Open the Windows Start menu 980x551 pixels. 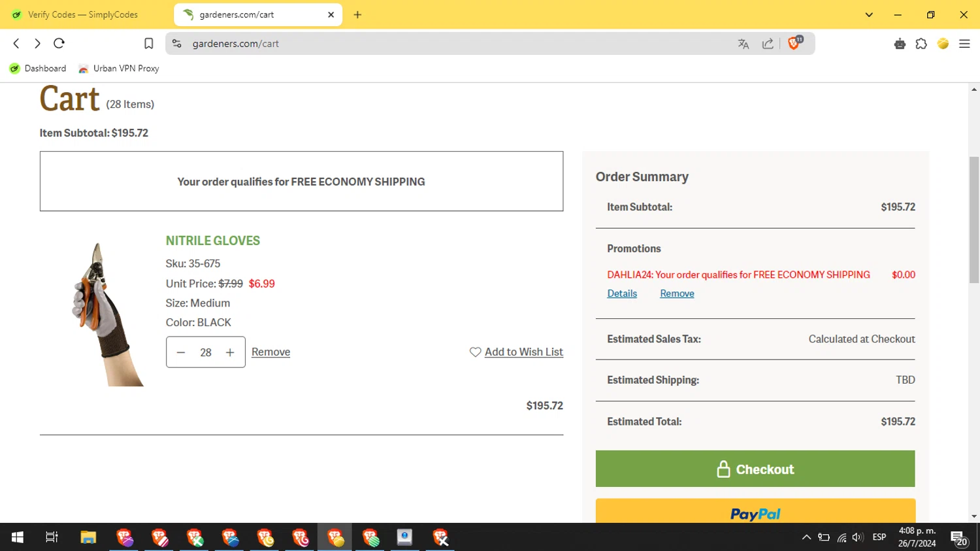(x=18, y=537)
